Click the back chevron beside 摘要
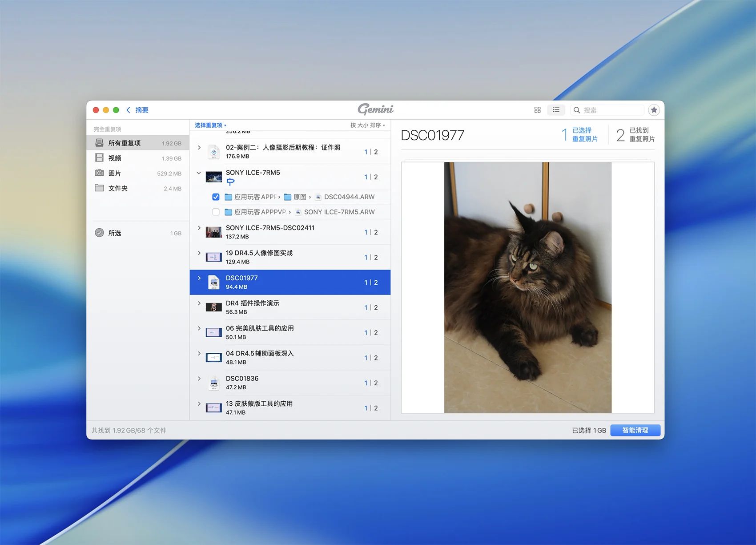Image resolution: width=756 pixels, height=545 pixels. (x=129, y=110)
